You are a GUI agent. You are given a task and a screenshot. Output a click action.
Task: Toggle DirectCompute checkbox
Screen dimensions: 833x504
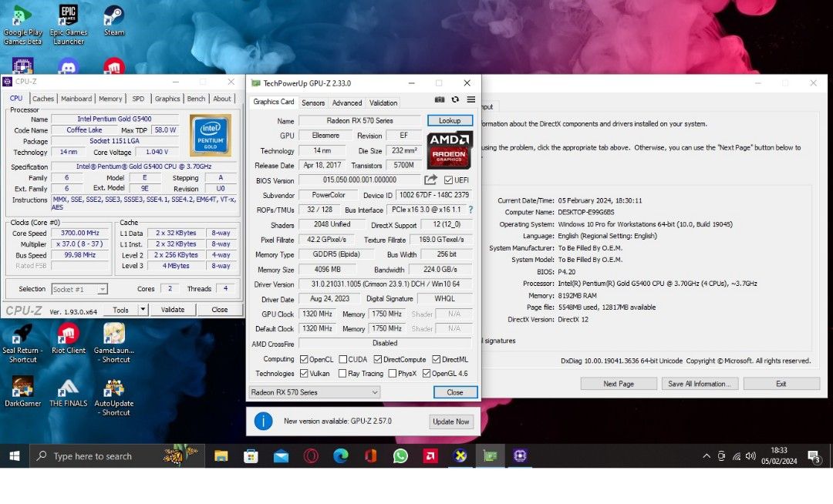378,359
